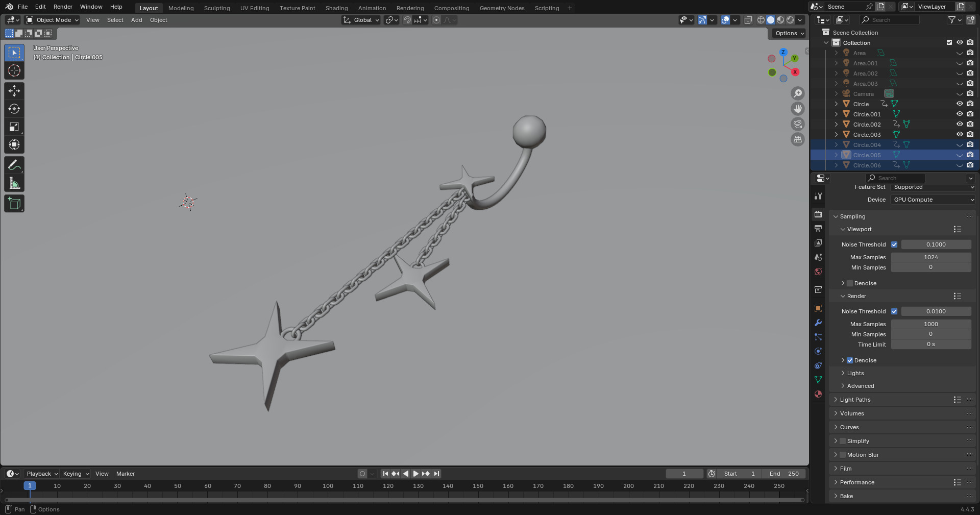Expand Circle.002 in the outliner
This screenshot has height=515, width=980.
836,125
